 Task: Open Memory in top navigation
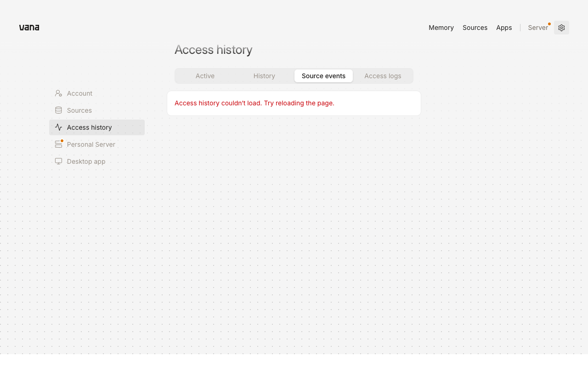(x=441, y=28)
